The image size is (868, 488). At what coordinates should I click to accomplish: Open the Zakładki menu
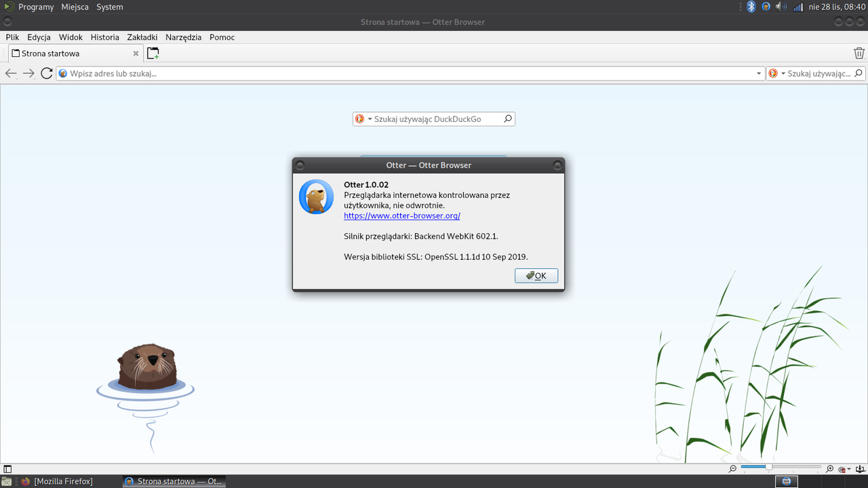[x=142, y=37]
